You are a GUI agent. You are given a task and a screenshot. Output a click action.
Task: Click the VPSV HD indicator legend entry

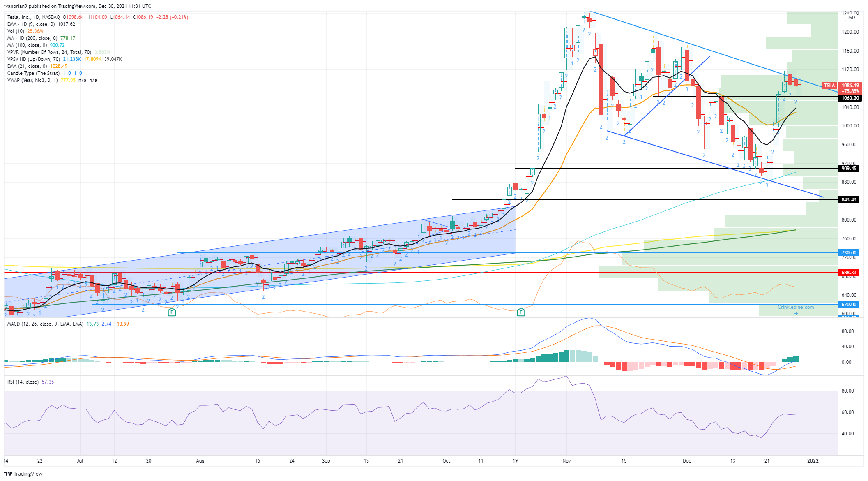pos(64,59)
